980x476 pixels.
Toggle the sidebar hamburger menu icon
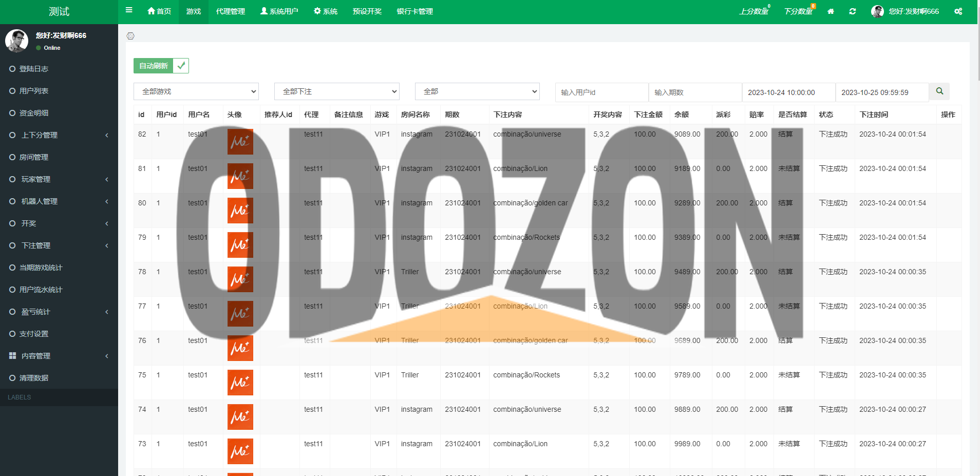click(x=129, y=10)
